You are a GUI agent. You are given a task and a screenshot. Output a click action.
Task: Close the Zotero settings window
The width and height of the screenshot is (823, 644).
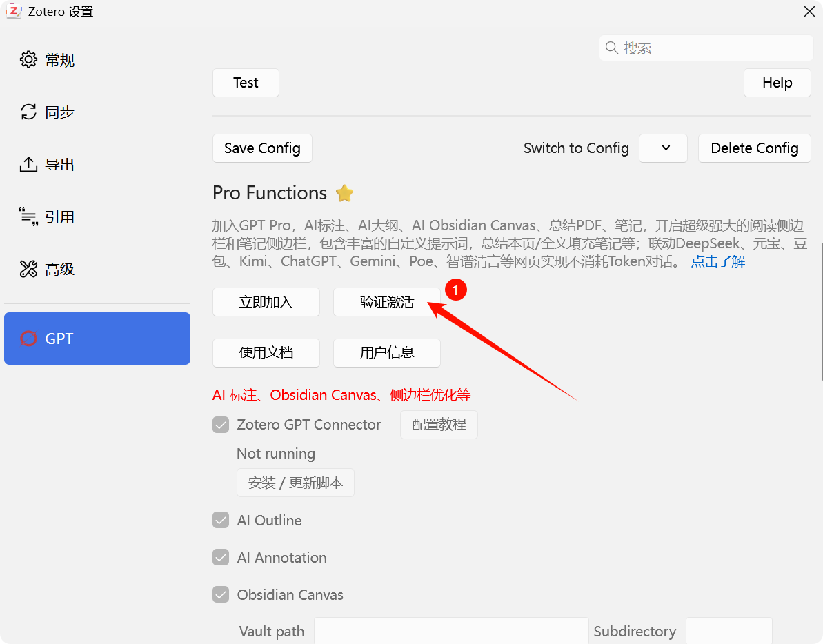(809, 11)
